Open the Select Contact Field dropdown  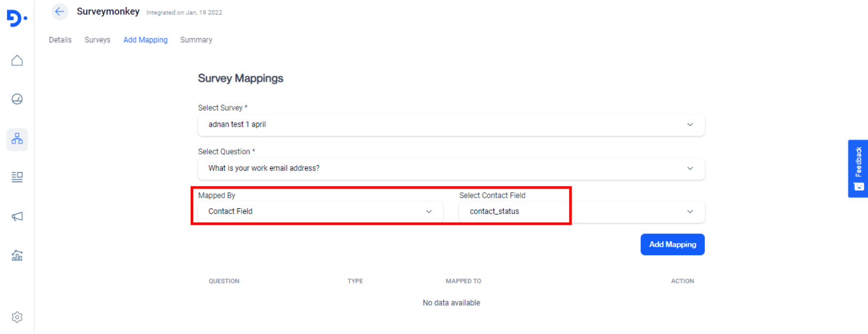581,211
